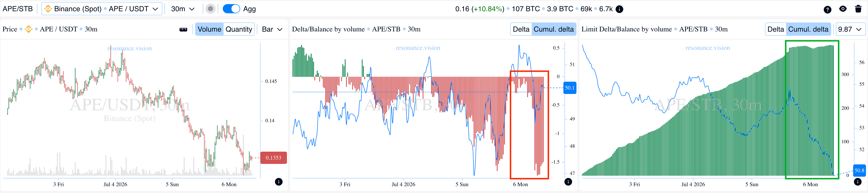
Task: Open the Binance (Spot) APE / USDT dropdown
Action: point(102,9)
